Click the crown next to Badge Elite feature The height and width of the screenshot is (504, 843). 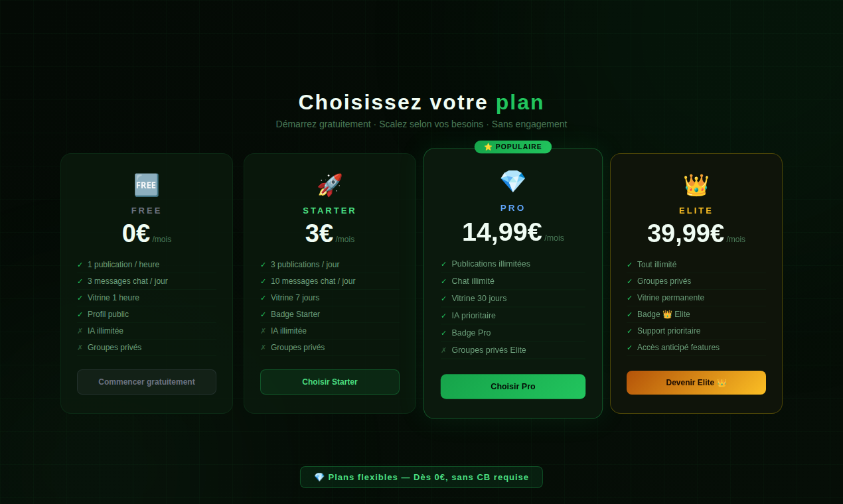coord(667,314)
